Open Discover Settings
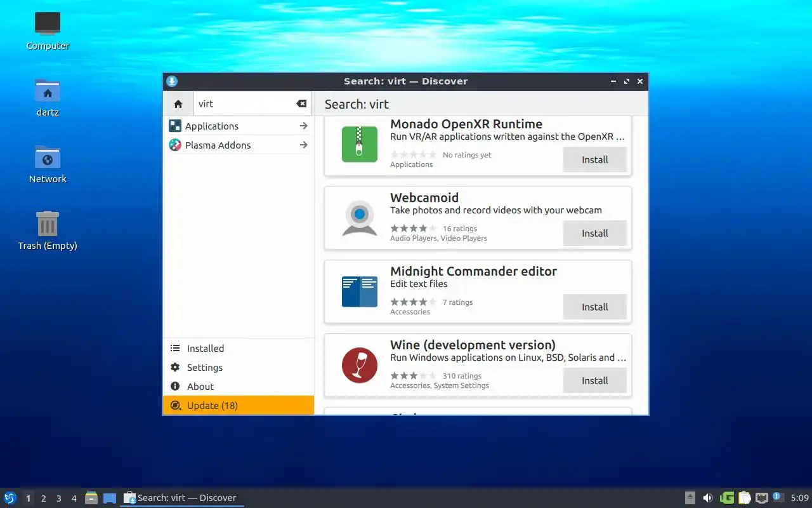Screen dimensions: 812x508 coord(239,368)
